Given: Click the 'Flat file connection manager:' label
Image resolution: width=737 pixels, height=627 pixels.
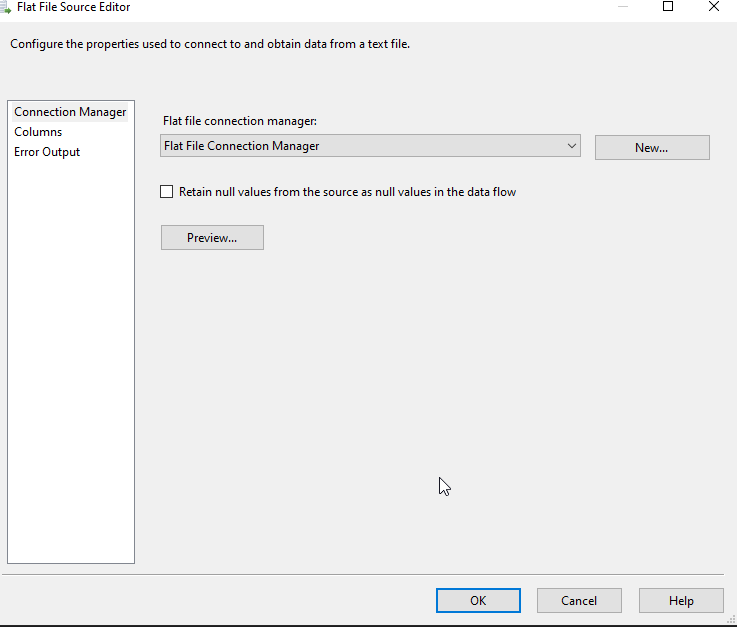Looking at the screenshot, I should [239, 121].
